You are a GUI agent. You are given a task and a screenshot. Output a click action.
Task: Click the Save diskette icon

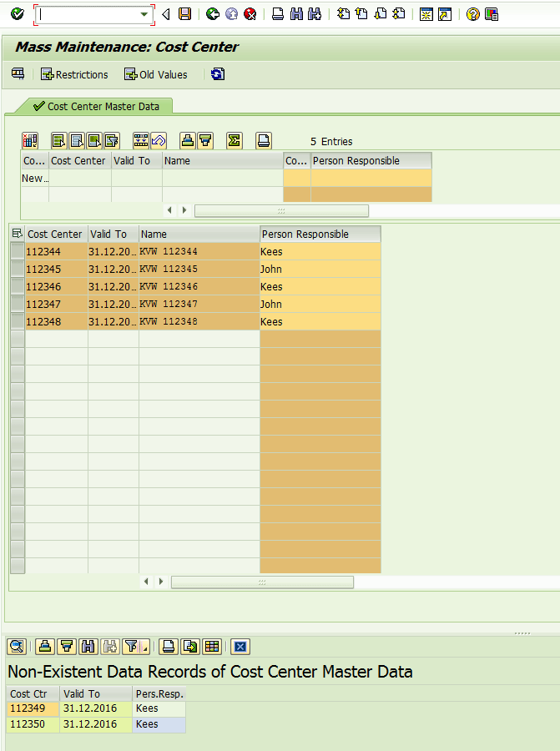[x=185, y=14]
